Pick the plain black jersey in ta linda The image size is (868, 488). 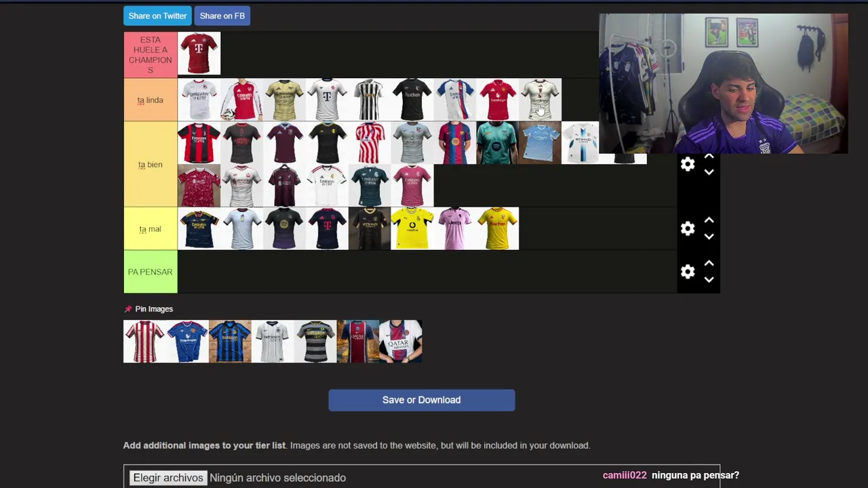pyautogui.click(x=412, y=100)
